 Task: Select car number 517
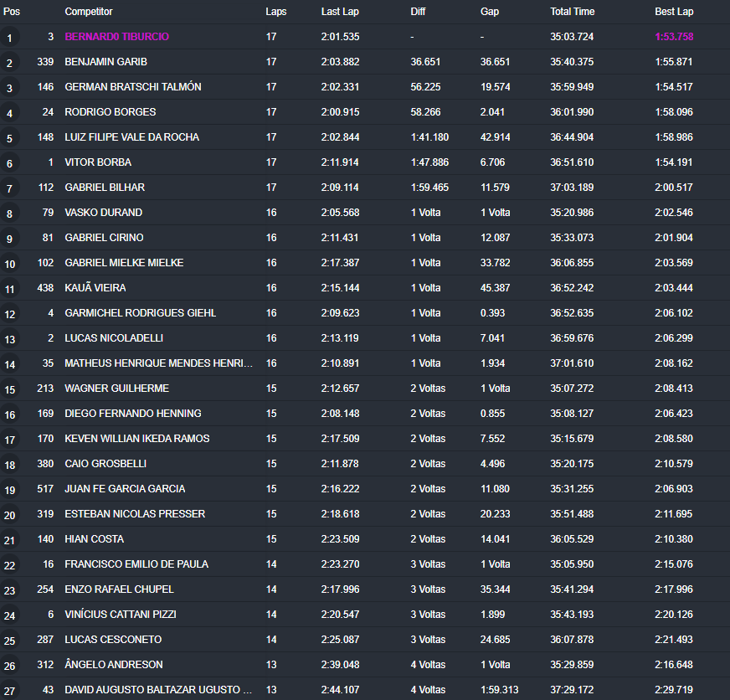tap(45, 490)
